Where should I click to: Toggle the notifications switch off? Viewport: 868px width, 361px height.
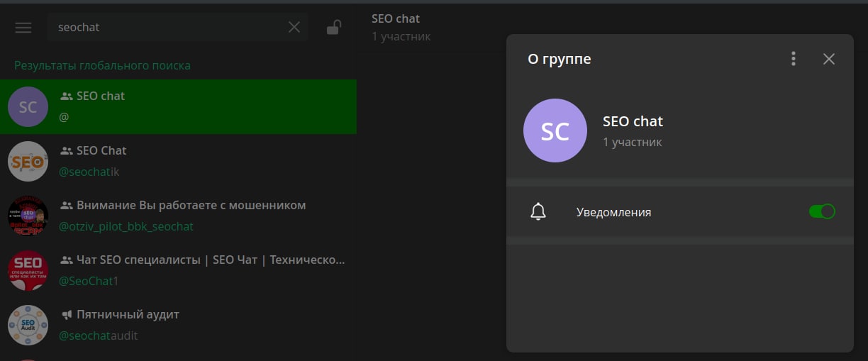pos(822,211)
